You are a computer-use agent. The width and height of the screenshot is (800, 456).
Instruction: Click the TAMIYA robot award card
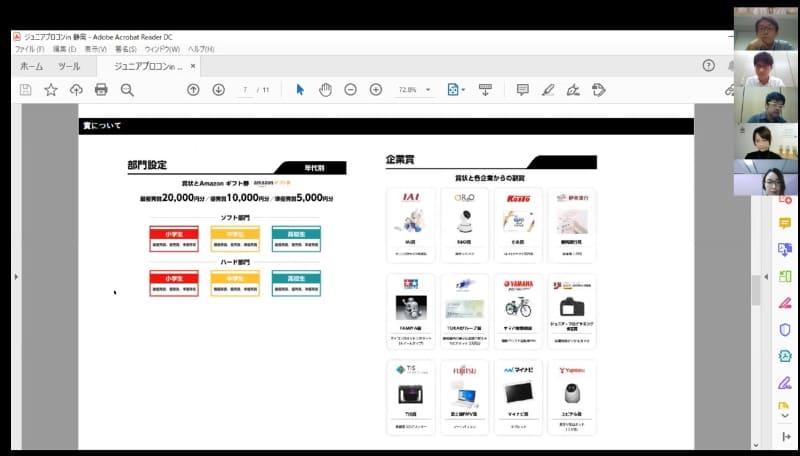click(x=411, y=311)
